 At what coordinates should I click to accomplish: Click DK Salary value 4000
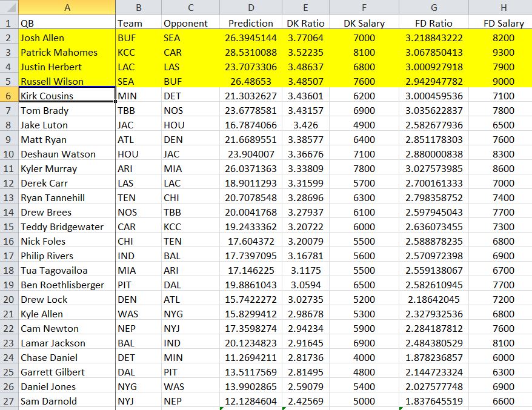click(364, 357)
